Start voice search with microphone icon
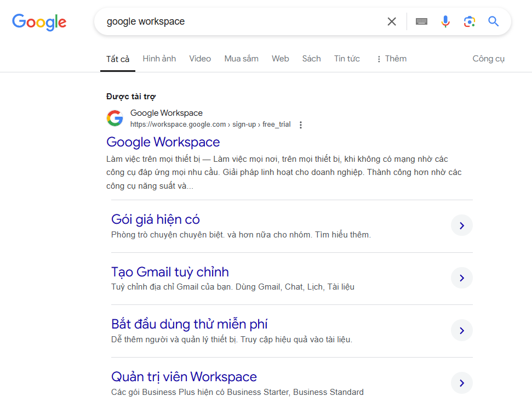532x413 pixels. pos(445,22)
